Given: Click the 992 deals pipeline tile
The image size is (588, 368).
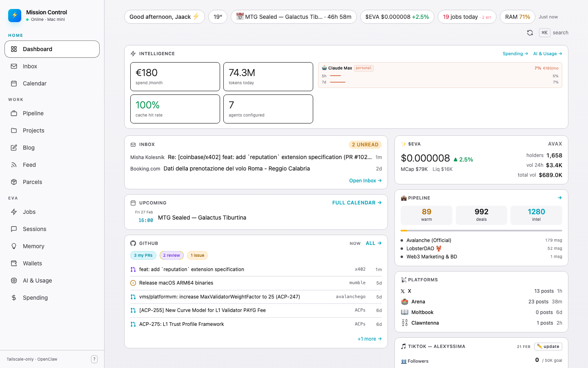Looking at the screenshot, I should 481,215.
